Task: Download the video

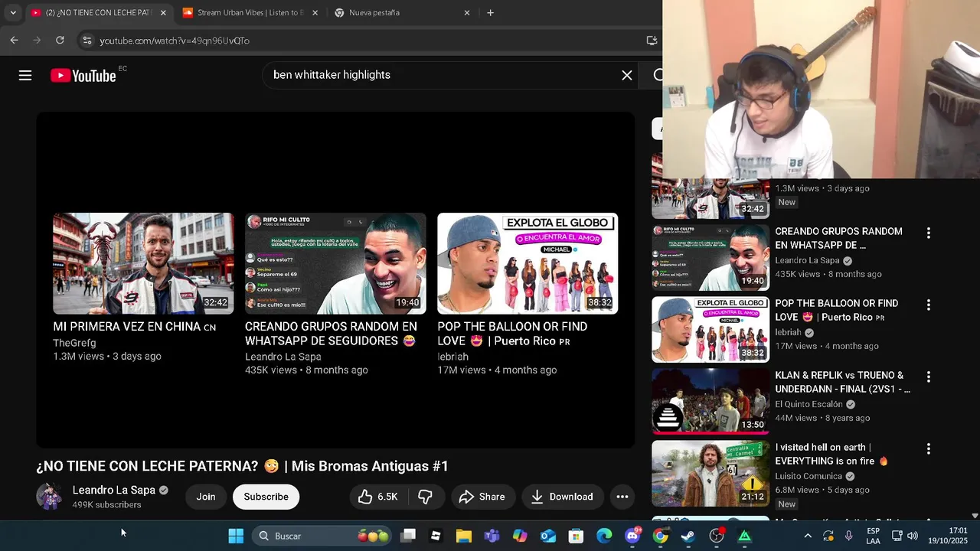Action: click(x=563, y=497)
